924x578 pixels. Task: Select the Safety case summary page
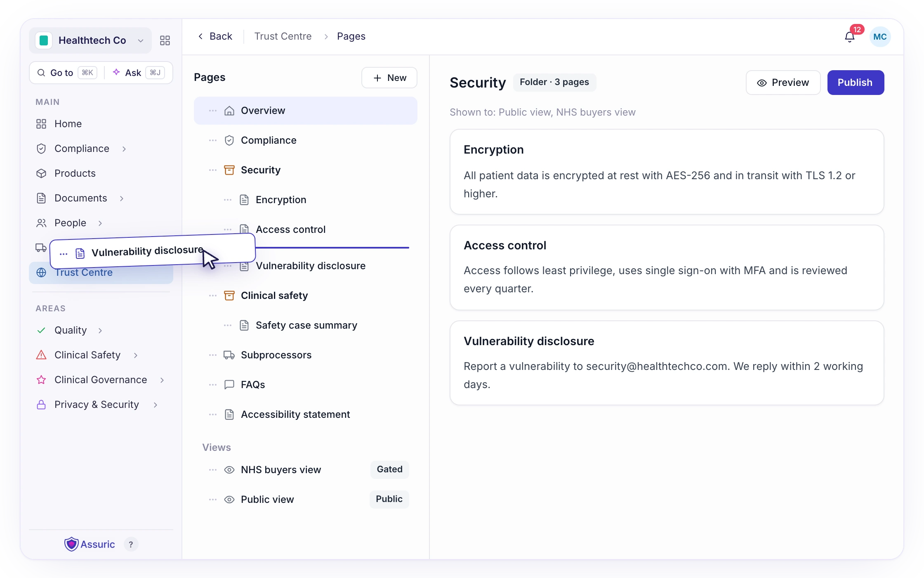pyautogui.click(x=306, y=325)
